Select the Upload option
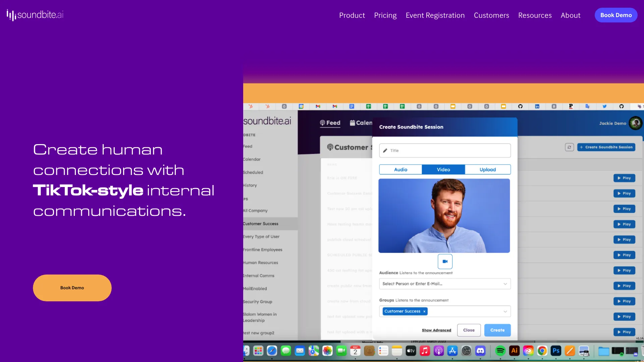This screenshot has width=644, height=362. (x=488, y=170)
